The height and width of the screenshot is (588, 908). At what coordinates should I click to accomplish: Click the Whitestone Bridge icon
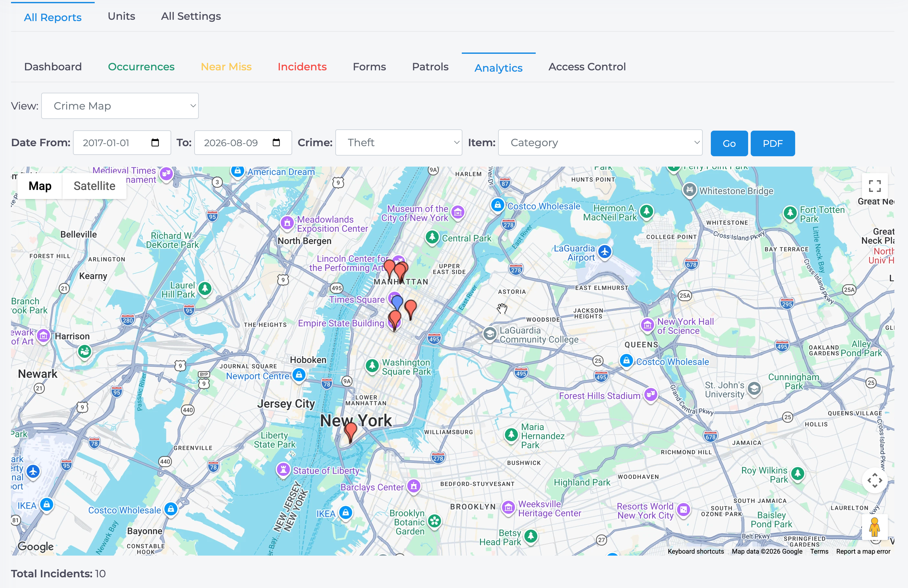(x=689, y=190)
